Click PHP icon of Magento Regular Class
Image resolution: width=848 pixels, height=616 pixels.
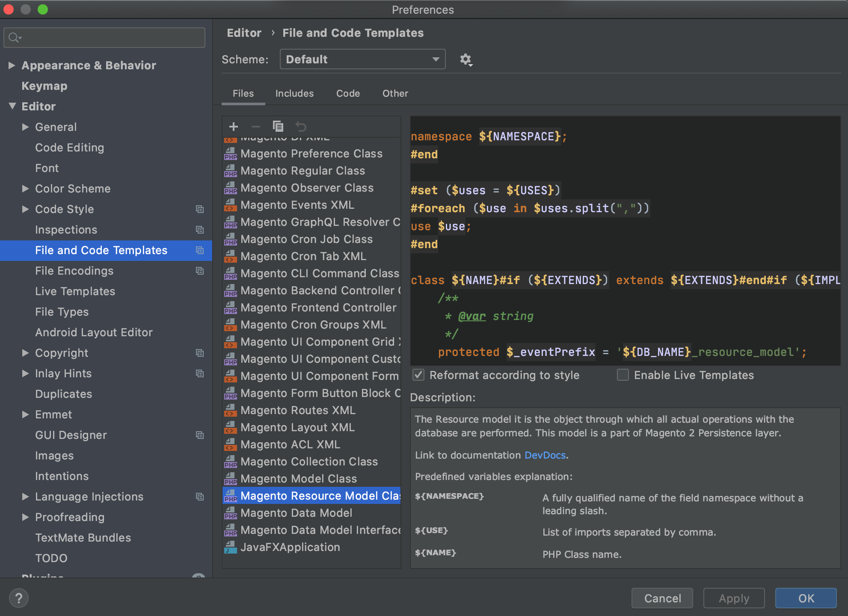[231, 171]
